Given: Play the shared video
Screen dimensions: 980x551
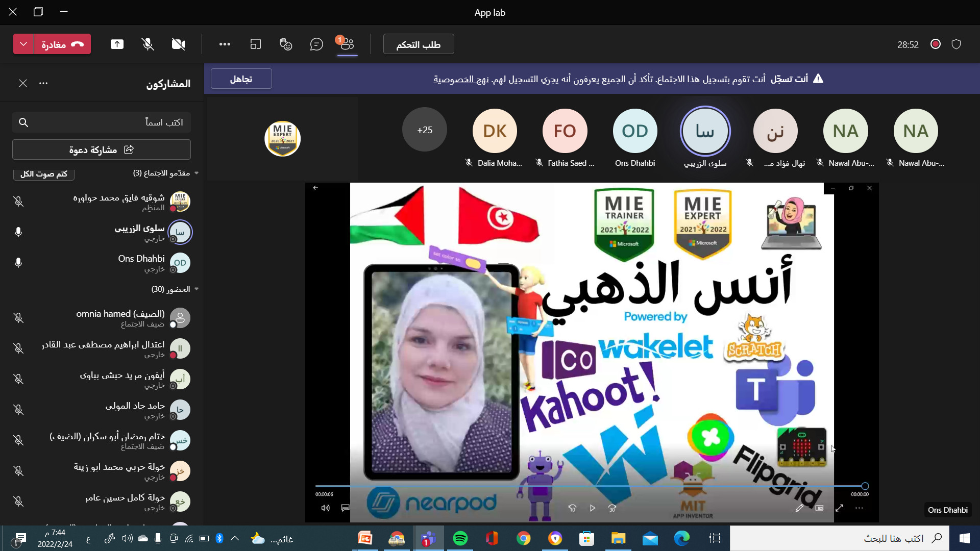Looking at the screenshot, I should point(593,508).
